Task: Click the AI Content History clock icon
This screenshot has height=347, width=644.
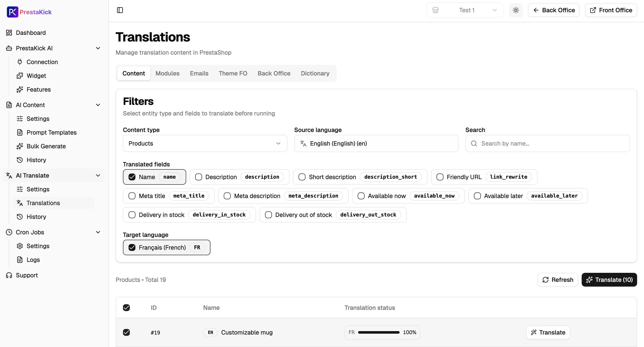Action: coord(20,160)
